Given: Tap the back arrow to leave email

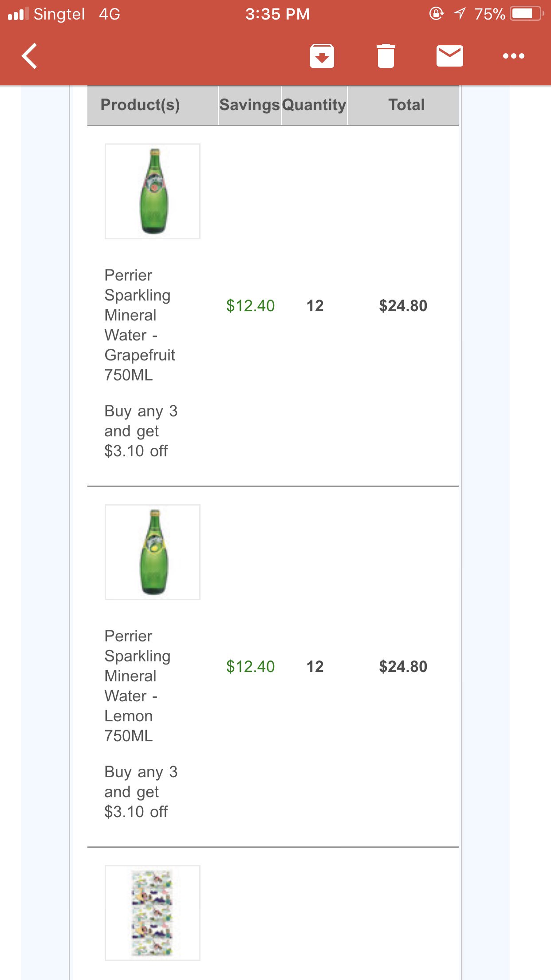Looking at the screenshot, I should 29,56.
